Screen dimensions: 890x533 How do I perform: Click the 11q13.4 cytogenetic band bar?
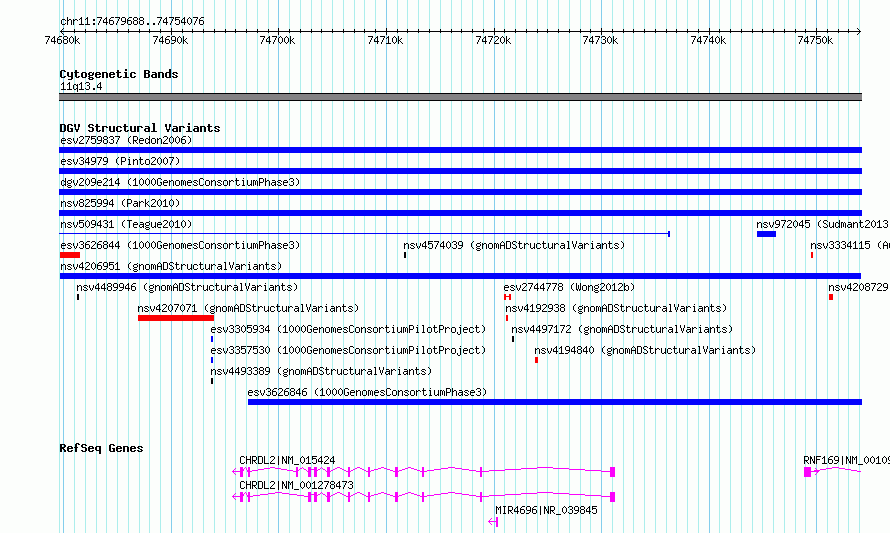(460, 97)
